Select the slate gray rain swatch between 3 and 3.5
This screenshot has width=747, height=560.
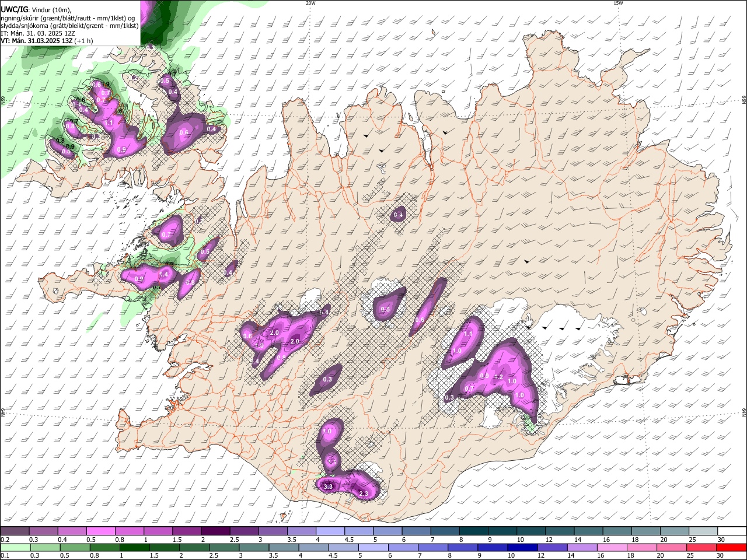pyautogui.click(x=253, y=547)
